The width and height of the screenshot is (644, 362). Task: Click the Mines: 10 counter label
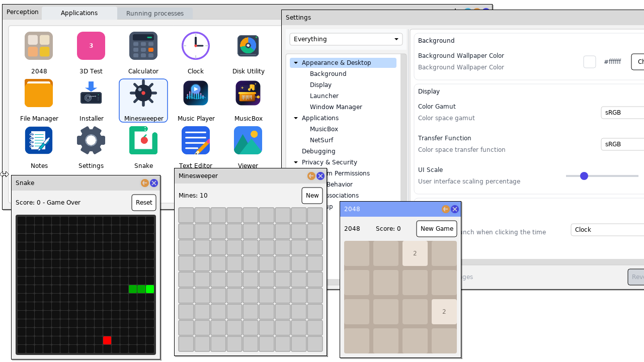click(x=193, y=196)
